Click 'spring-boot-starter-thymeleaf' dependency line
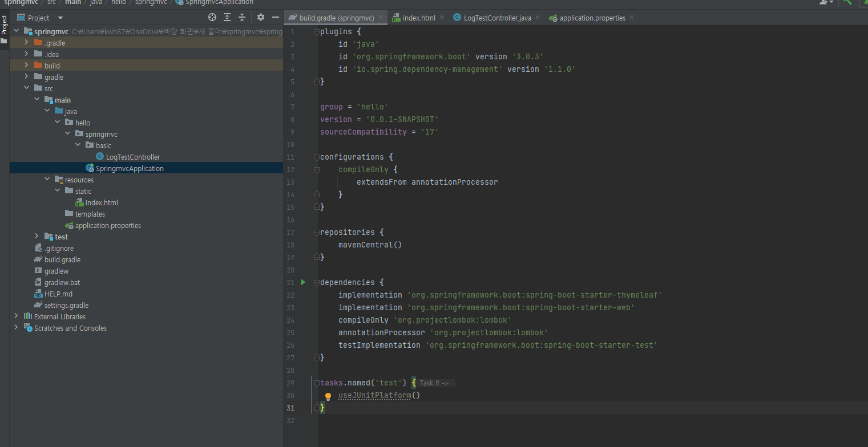Screen dimensions: 868x447 (500, 295)
